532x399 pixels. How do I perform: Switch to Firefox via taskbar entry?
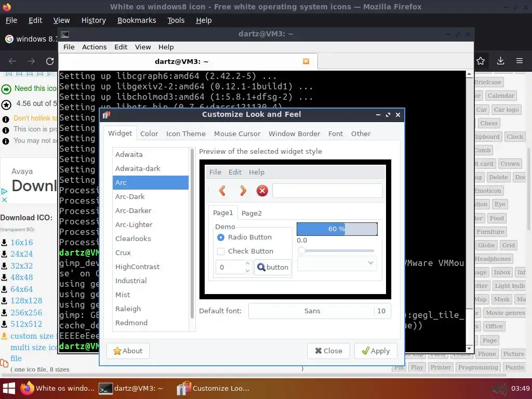pos(57,388)
